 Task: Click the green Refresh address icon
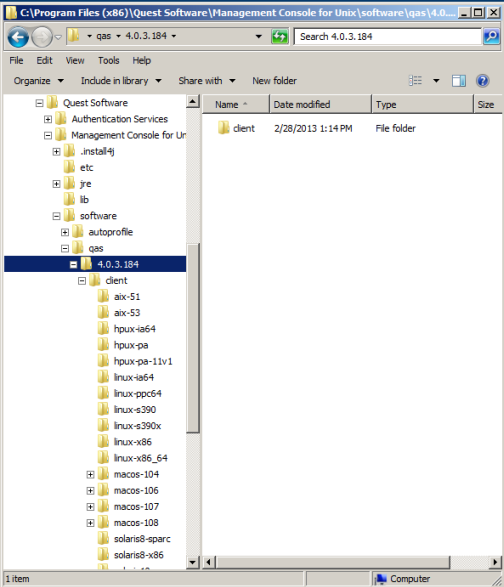pos(280,37)
